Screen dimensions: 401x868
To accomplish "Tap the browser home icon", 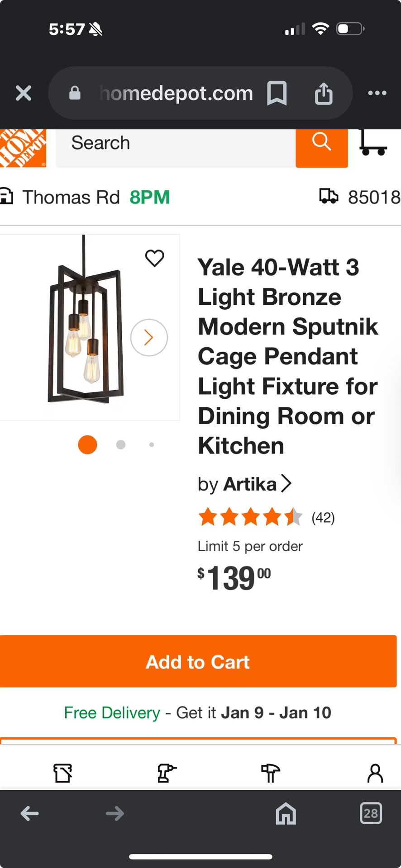I will pos(286,814).
